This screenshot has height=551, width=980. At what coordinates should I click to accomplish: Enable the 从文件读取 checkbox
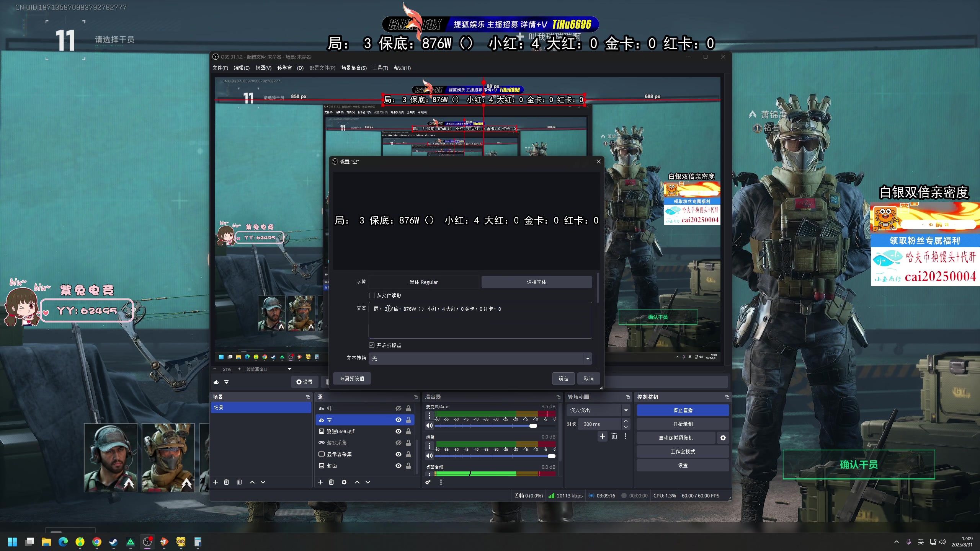372,295
